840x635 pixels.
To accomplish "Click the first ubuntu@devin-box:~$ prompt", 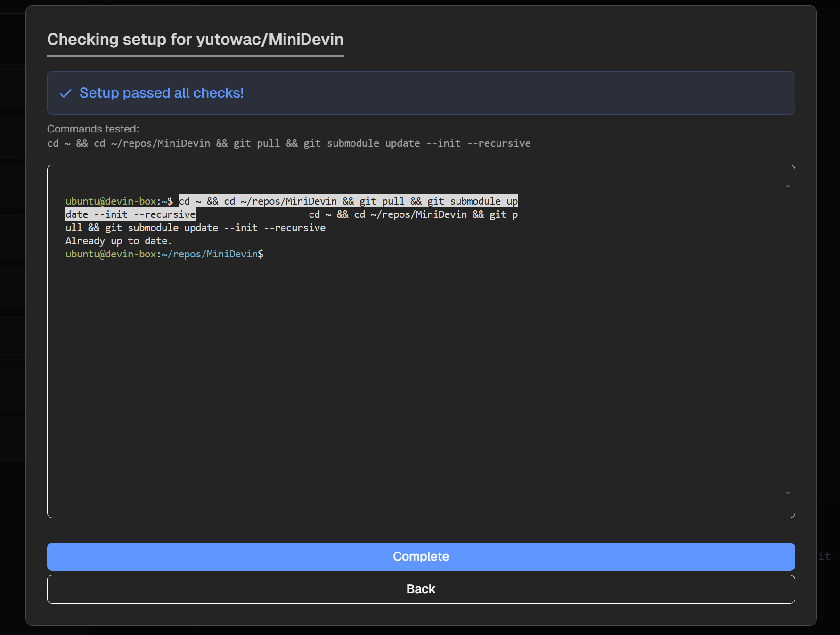I will pos(119,201).
